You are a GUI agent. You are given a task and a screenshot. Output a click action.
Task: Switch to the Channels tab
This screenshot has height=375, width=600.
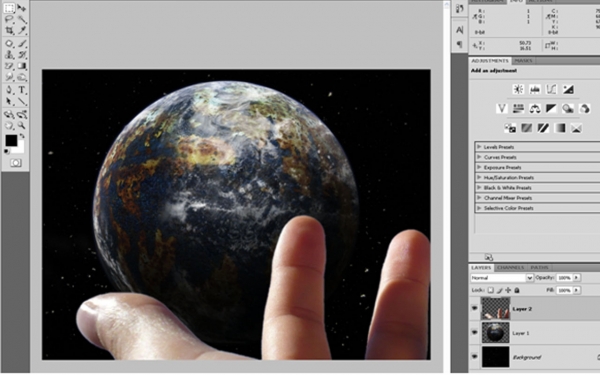pos(510,267)
